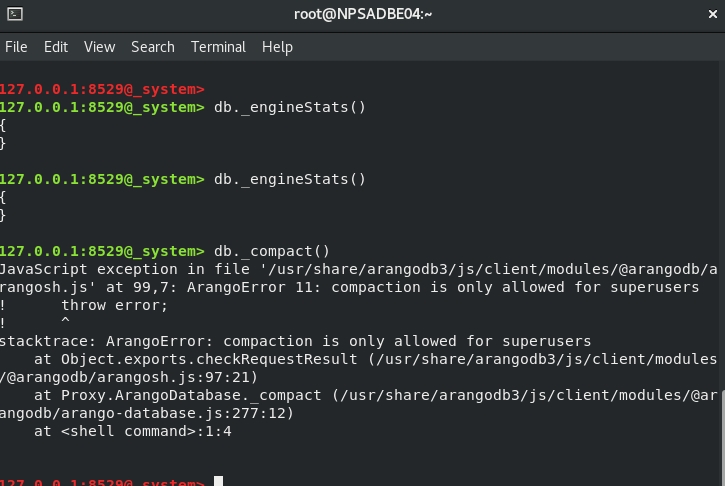Click the 'throw error;' line
The image size is (725, 486).
click(x=114, y=305)
